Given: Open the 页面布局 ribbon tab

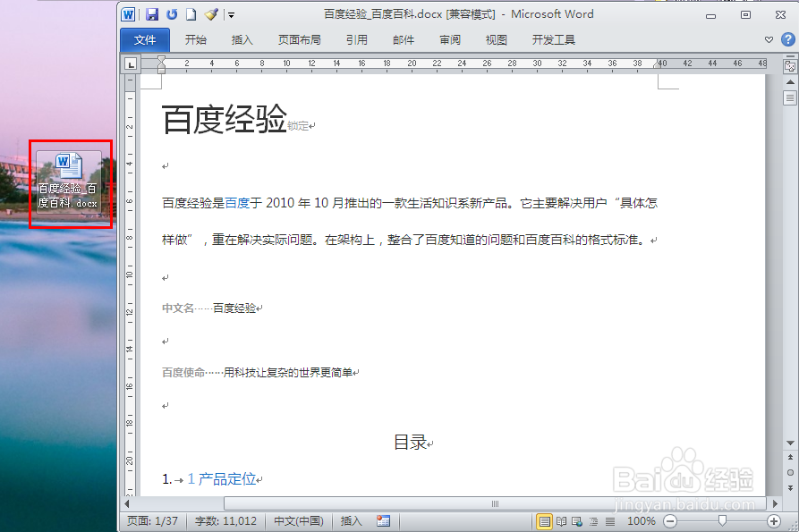Looking at the screenshot, I should 300,39.
